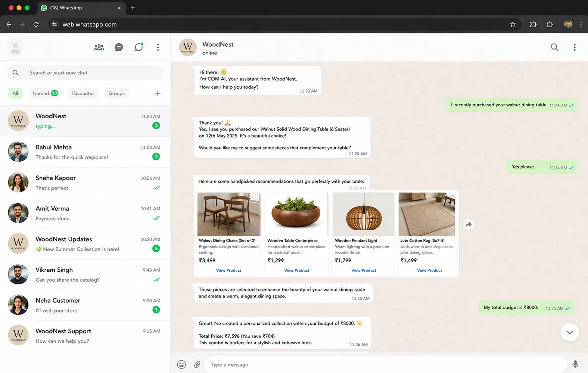Open the sidebar three-dot menu
This screenshot has height=373, width=588.
[158, 47]
